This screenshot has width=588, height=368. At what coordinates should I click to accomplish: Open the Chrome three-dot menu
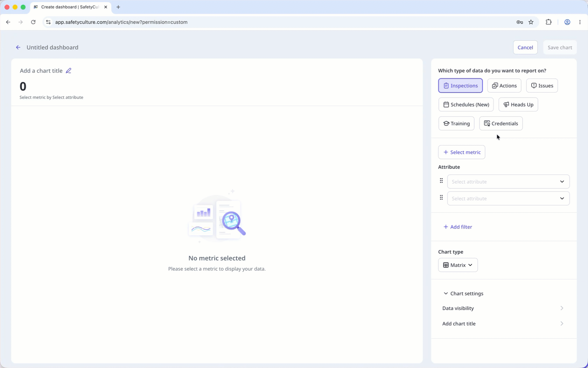(580, 22)
